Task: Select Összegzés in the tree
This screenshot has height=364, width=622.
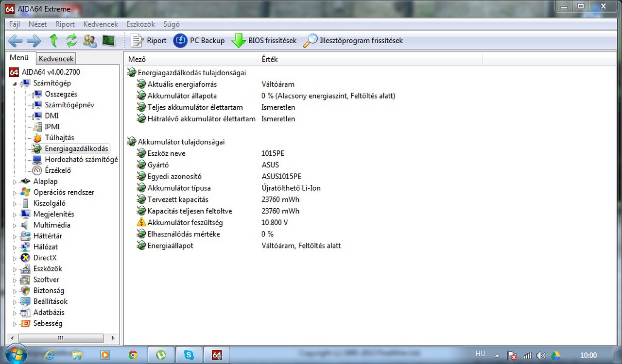Action: (61, 94)
